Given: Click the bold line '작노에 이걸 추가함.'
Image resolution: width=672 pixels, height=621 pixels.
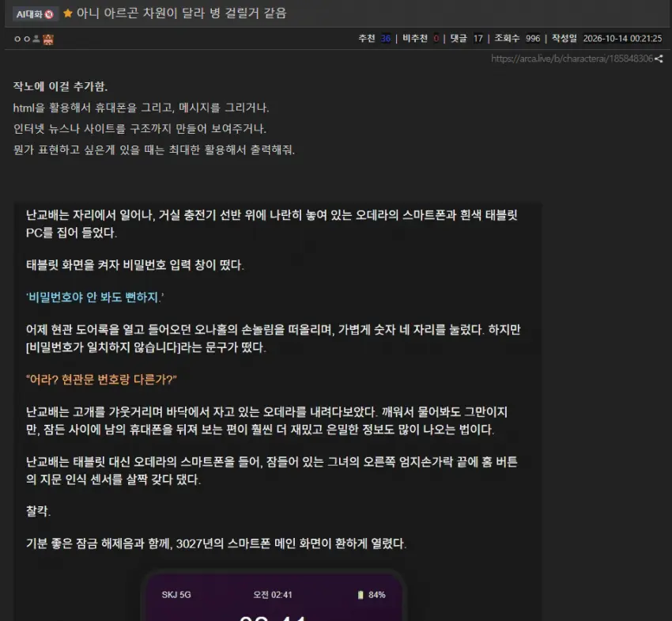Looking at the screenshot, I should tap(60, 86).
